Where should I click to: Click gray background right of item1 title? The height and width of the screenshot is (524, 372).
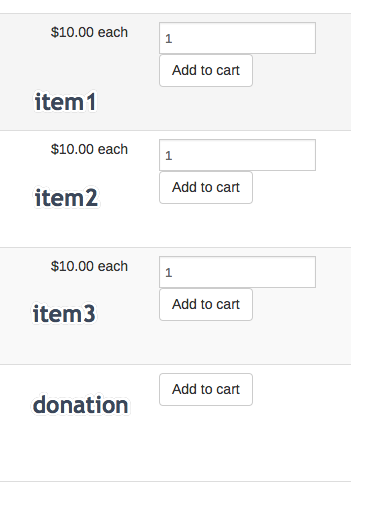[224, 107]
